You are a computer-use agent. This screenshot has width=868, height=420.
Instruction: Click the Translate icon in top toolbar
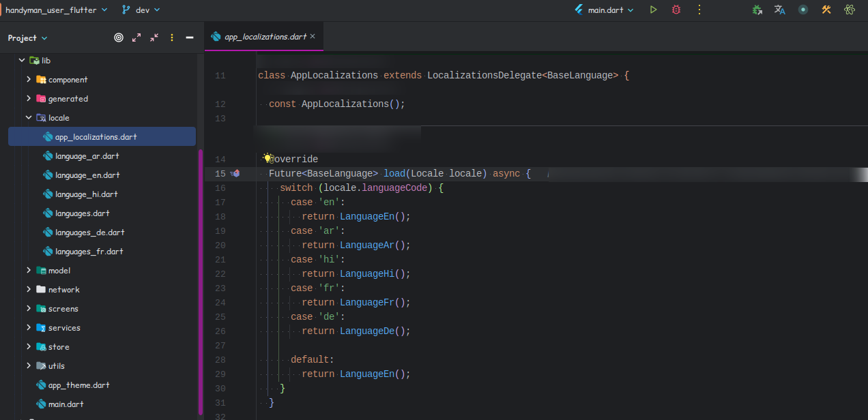[779, 10]
